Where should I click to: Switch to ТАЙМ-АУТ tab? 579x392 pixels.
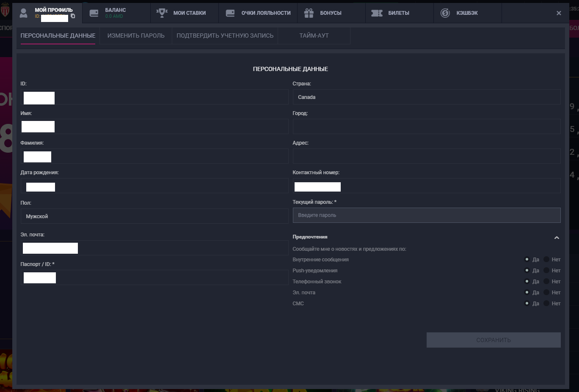[314, 36]
